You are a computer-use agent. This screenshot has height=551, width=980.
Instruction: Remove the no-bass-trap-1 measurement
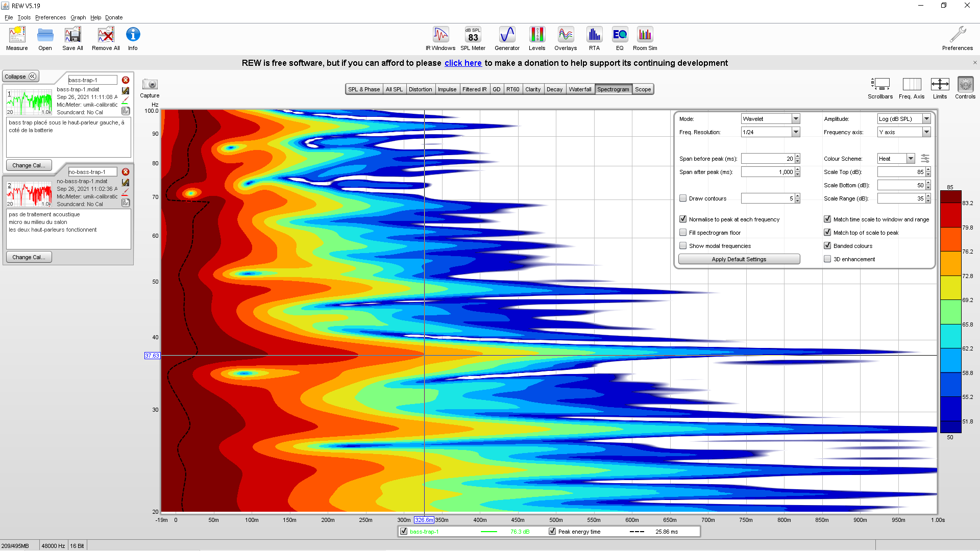(x=126, y=172)
